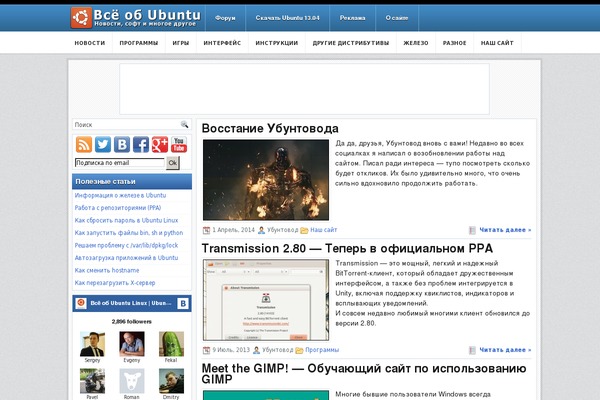Image resolution: width=600 pixels, height=400 pixels.
Task: Open the Восстание Убунтовода article title
Action: tap(270, 128)
